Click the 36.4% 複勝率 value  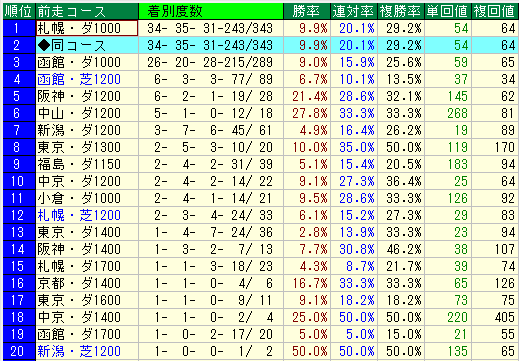coord(404,181)
